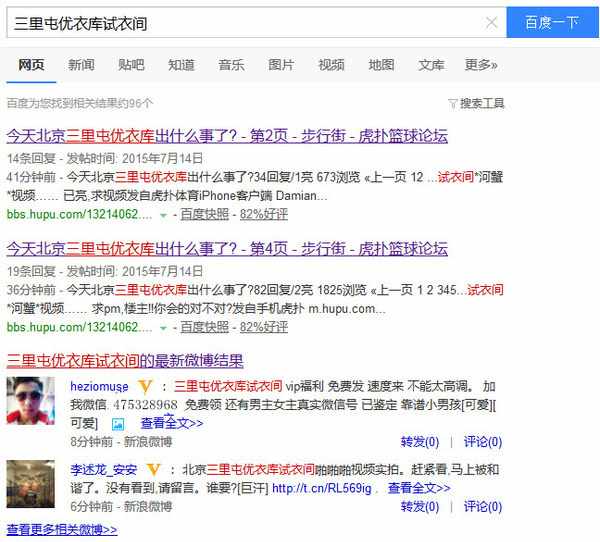600x542 pixels.
Task: Open 三里屯优衣库试衣间的最新微博结果 heading link
Action: [x=125, y=361]
